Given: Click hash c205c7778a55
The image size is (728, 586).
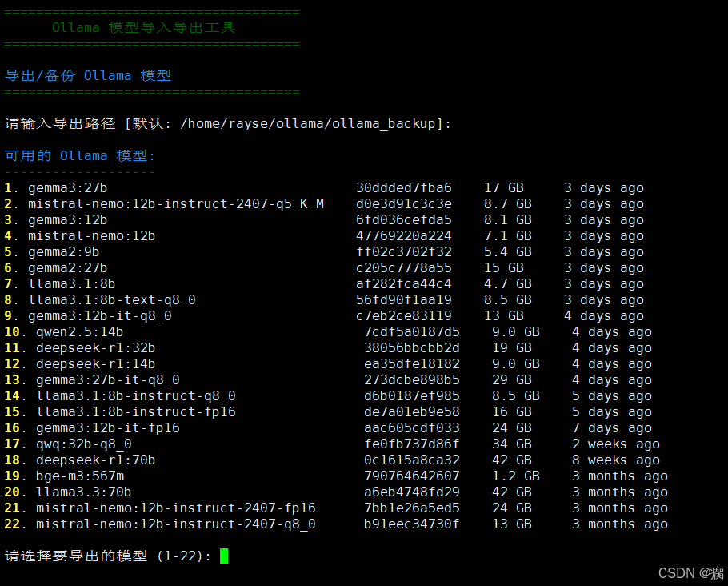Looking at the screenshot, I should (404, 268).
